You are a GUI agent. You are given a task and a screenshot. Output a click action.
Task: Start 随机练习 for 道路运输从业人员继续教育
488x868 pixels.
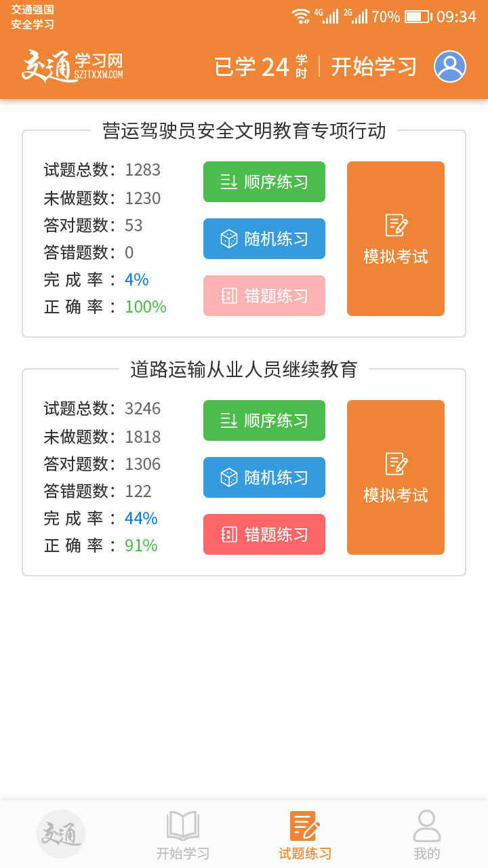pos(264,477)
